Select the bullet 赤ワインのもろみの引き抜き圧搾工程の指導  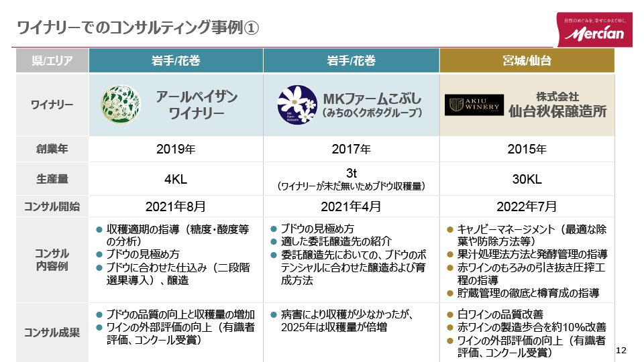pyautogui.click(x=531, y=274)
